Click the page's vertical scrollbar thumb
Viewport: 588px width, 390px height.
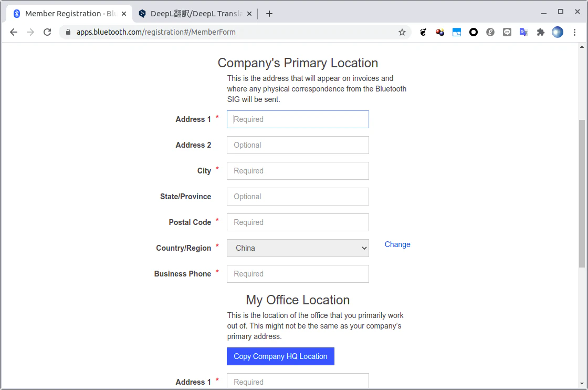pos(582,193)
